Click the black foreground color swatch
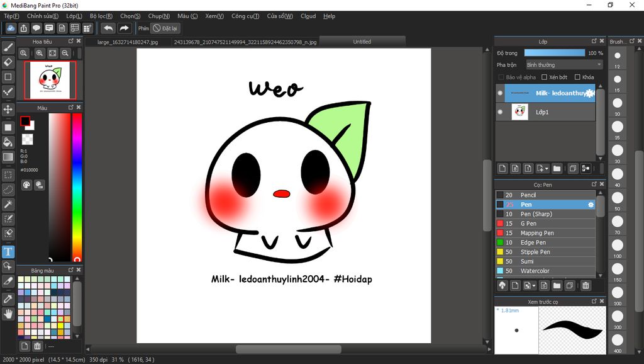The height and width of the screenshot is (364, 644). point(25,121)
